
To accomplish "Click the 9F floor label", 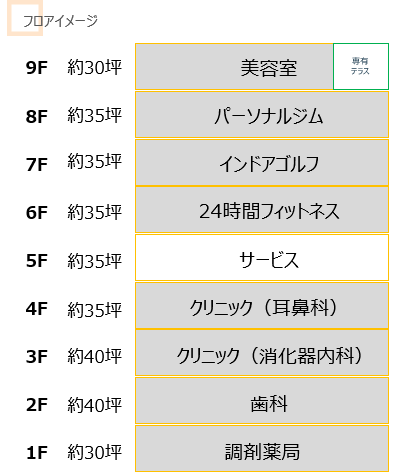I will coord(37,68).
